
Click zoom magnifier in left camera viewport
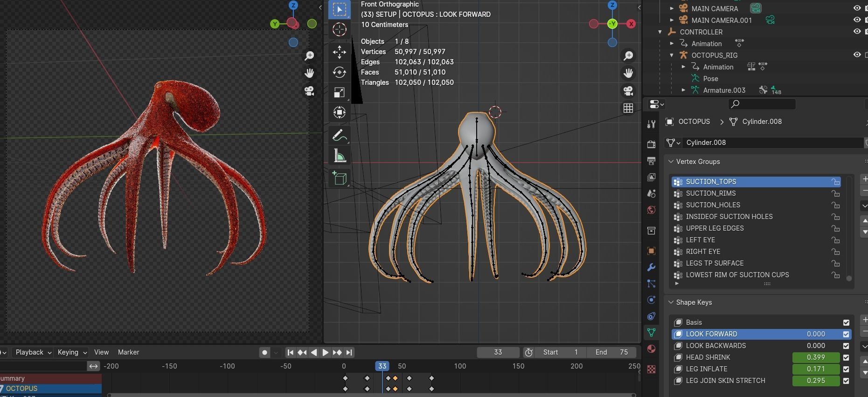[309, 56]
